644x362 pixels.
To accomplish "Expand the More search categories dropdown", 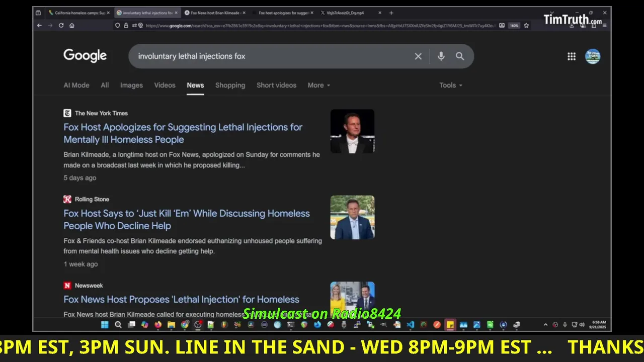I will (x=319, y=85).
